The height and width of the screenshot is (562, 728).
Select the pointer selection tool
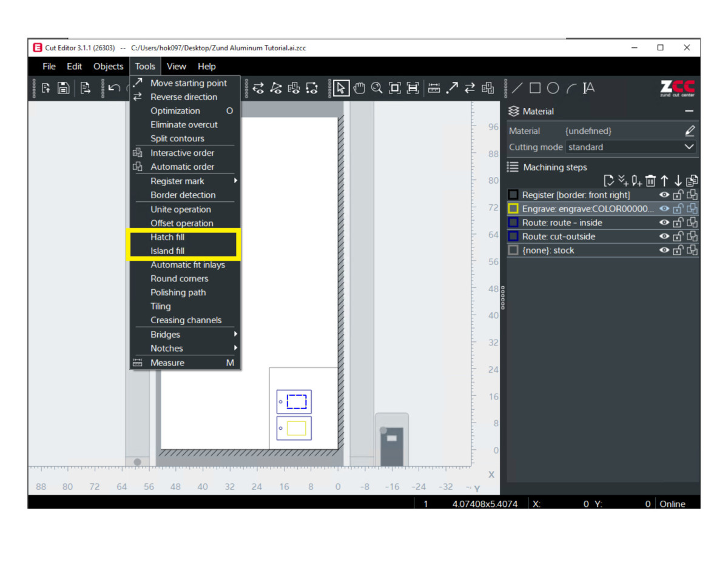click(x=341, y=89)
